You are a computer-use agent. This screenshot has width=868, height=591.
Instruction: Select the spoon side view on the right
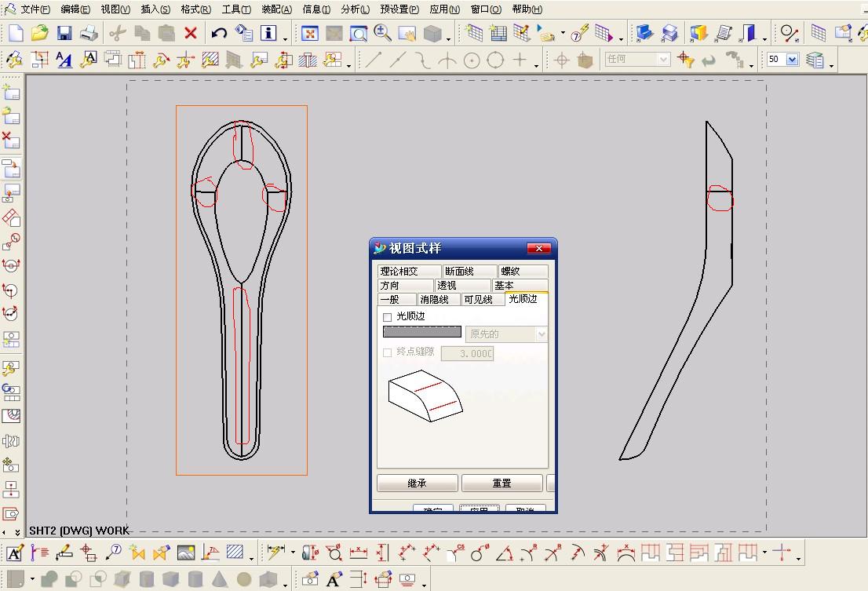click(x=677, y=290)
